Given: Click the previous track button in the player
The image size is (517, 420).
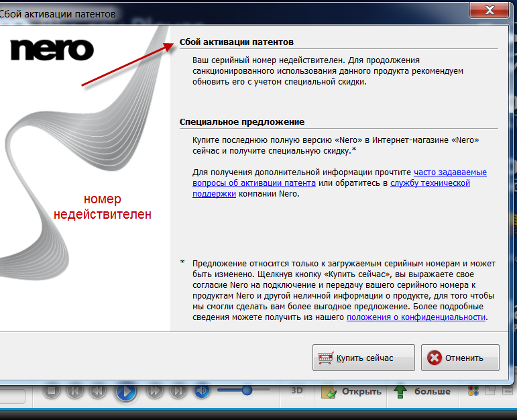Looking at the screenshot, I should (75, 391).
